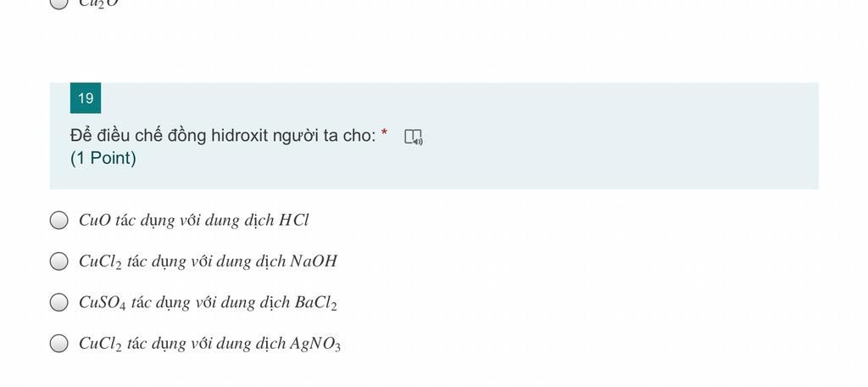868x387 pixels.
Task: Click the "(1 Point)" label
Action: point(103,159)
